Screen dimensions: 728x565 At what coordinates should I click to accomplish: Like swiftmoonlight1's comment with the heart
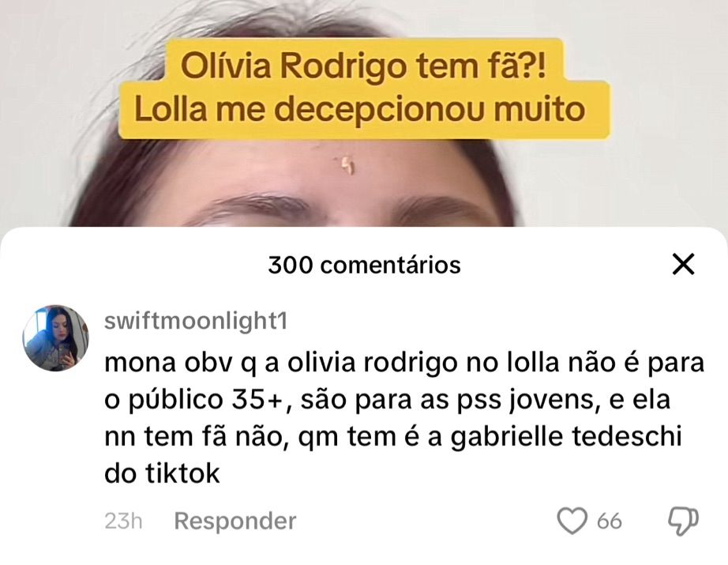pyautogui.click(x=572, y=521)
